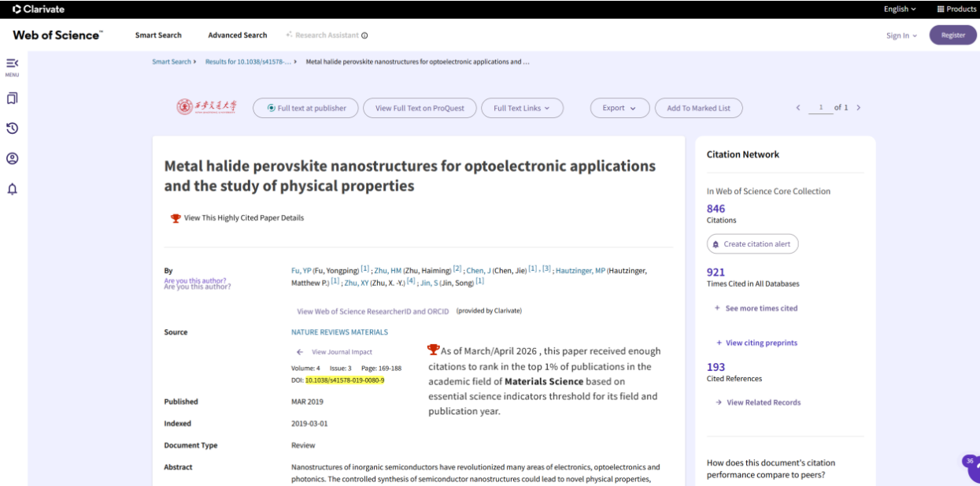The width and height of the screenshot is (980, 486).
Task: Click Results for 10.1038 breadcrumb
Action: pos(248,61)
